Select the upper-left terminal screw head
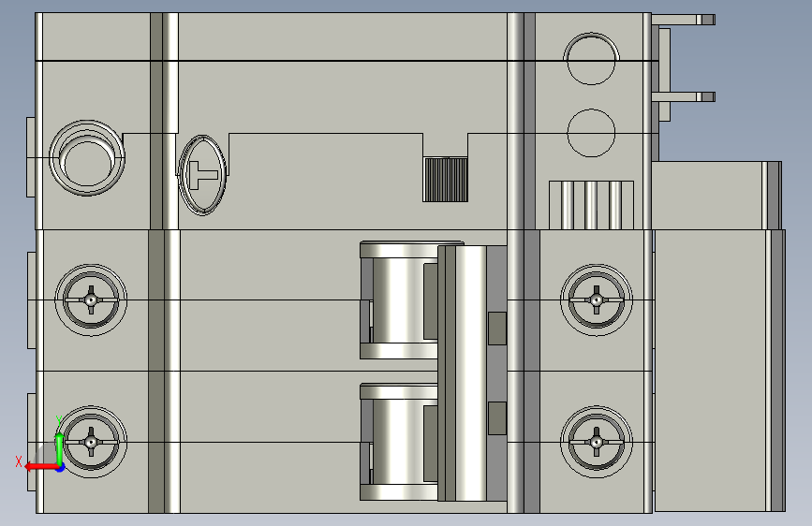The image size is (812, 526). coord(91,300)
